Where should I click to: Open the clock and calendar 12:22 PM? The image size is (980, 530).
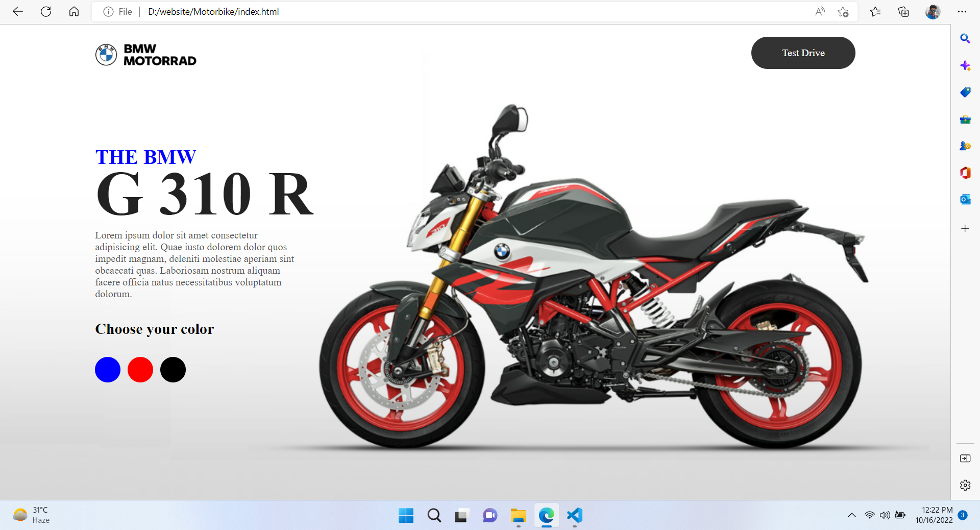coord(934,515)
